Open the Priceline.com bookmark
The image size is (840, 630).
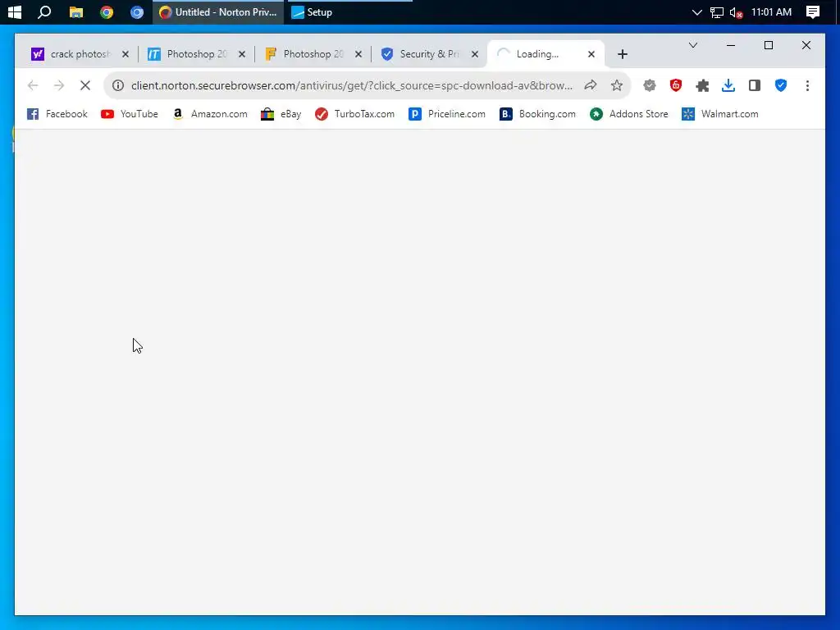[x=447, y=114]
